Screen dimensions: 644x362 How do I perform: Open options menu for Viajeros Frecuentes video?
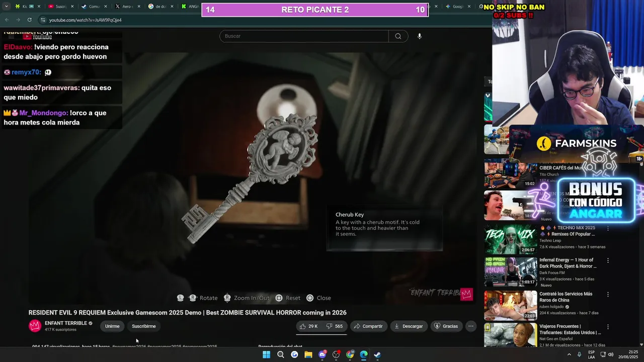click(x=608, y=327)
